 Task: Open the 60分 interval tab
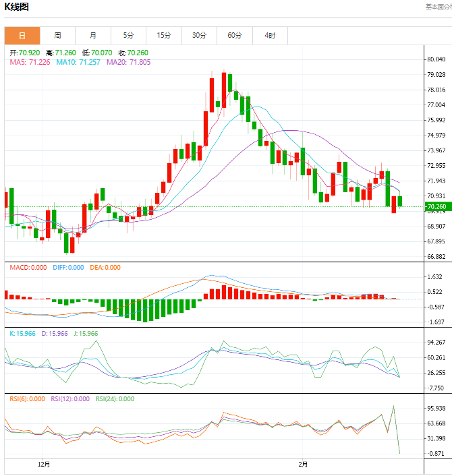[x=235, y=36]
